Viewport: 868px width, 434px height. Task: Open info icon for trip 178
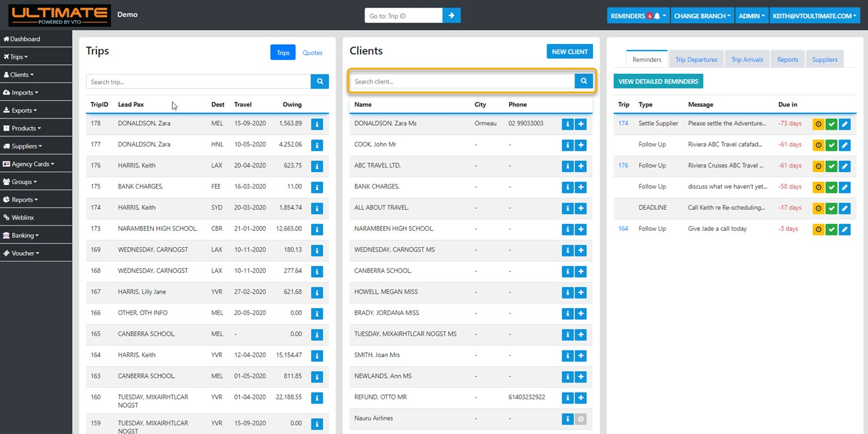click(x=317, y=124)
